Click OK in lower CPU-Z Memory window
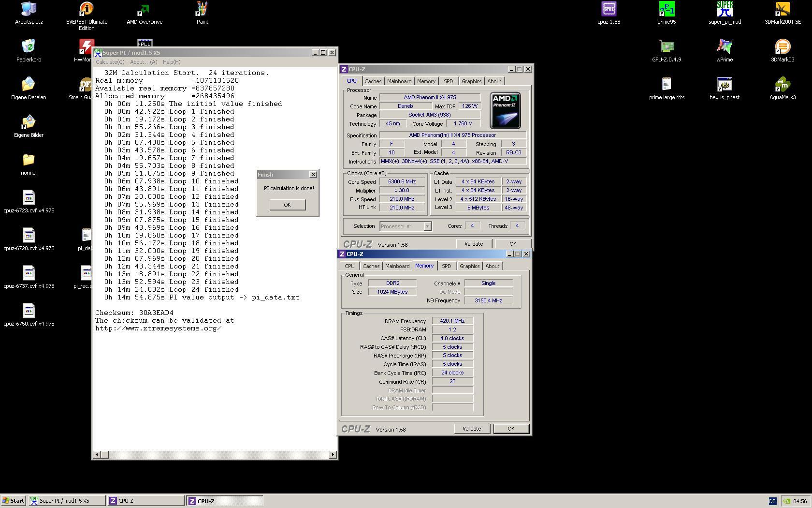 511,429
